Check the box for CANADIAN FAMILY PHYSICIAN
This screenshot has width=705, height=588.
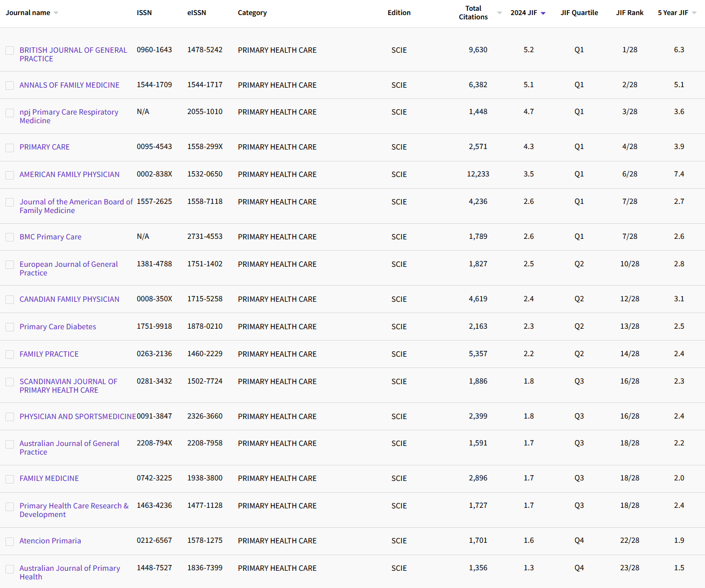(x=10, y=299)
